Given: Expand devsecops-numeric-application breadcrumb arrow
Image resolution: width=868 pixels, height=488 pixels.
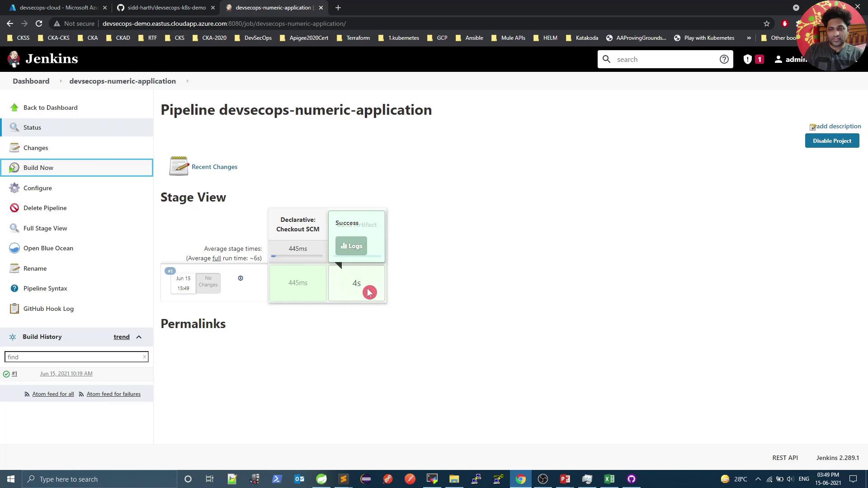Looking at the screenshot, I should (187, 81).
